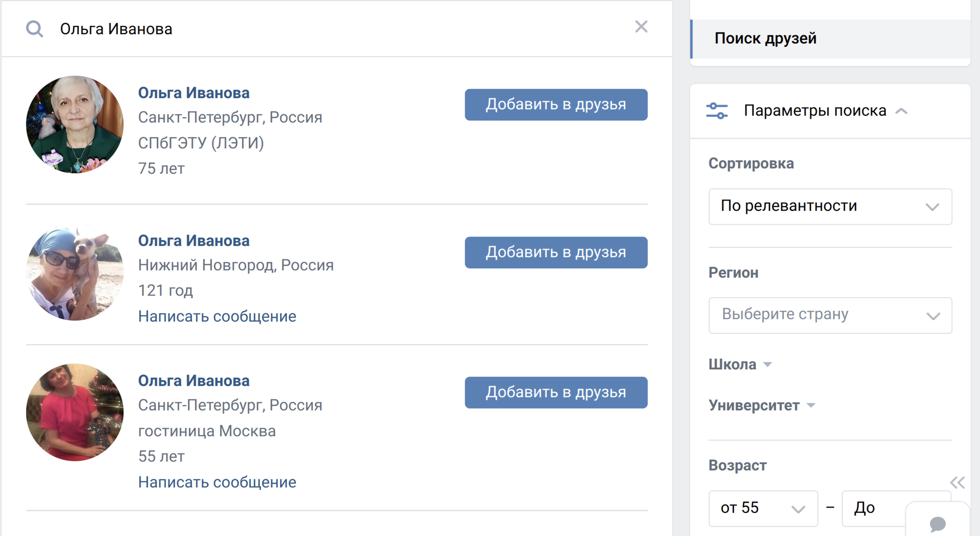
Task: Click Нижний Новгород, Россия text
Action: tap(236, 265)
